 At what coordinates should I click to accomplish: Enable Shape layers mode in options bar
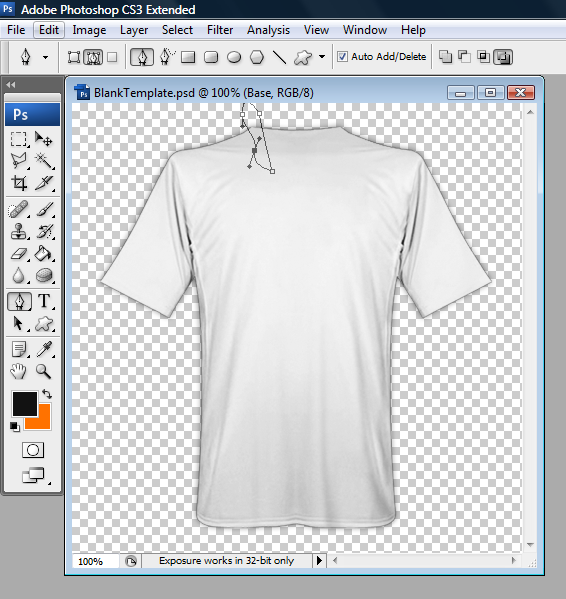[x=74, y=57]
